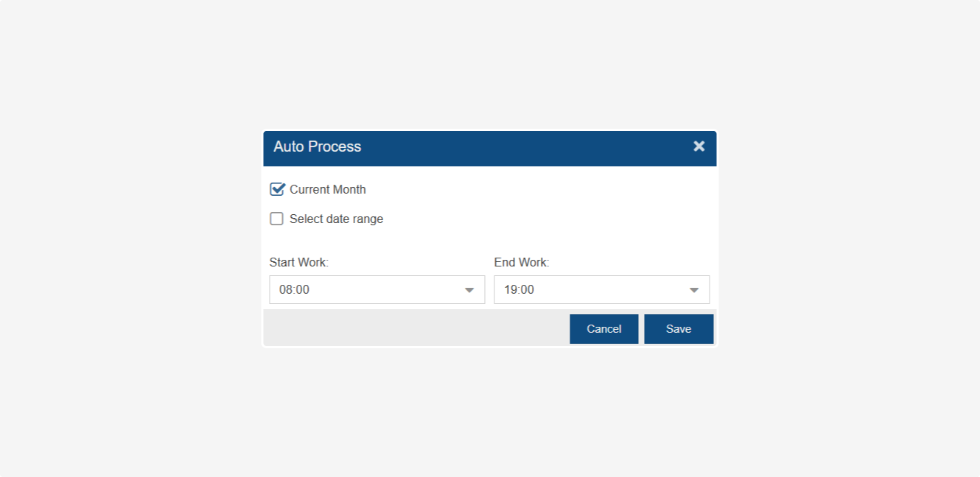
Task: Click the "Select date range" label text
Action: coord(336,219)
